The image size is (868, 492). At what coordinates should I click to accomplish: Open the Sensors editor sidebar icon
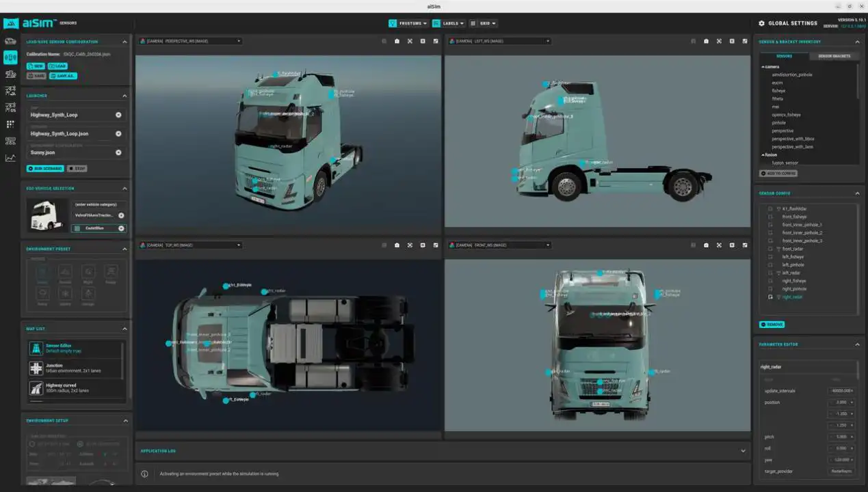(10, 57)
